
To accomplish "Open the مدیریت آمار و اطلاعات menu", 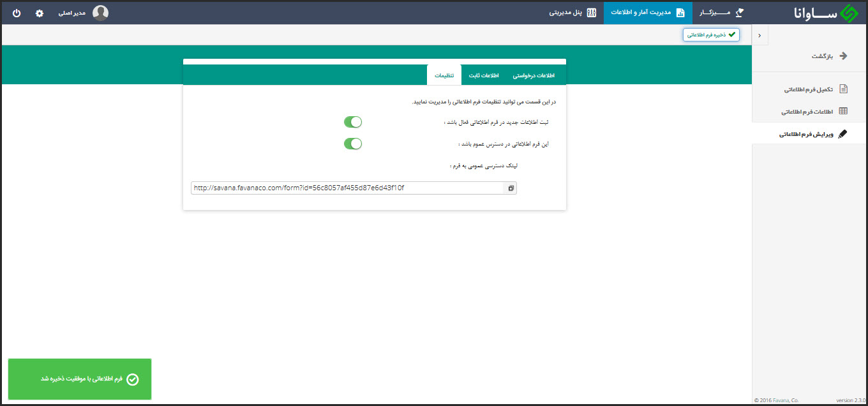I will pos(648,13).
